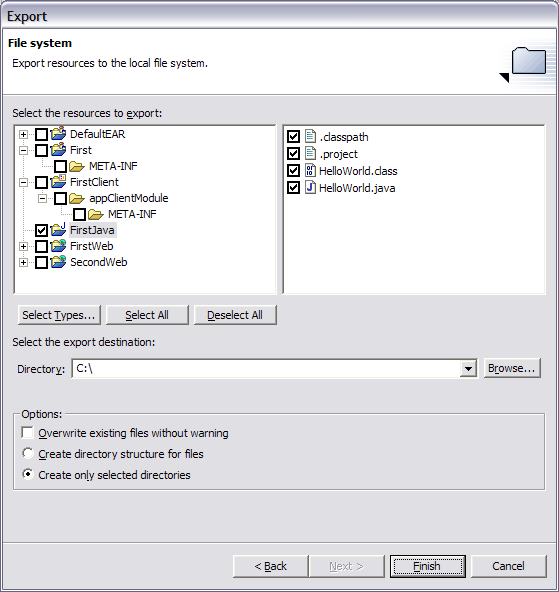Collapse the First tree node
Image resolution: width=559 pixels, height=592 pixels.
[23, 150]
